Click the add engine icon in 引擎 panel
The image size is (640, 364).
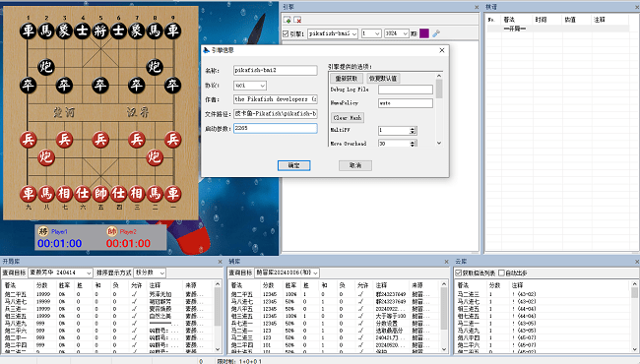(287, 20)
